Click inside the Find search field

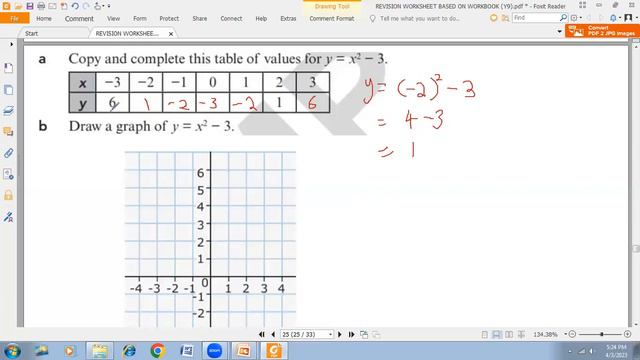click(x=535, y=18)
